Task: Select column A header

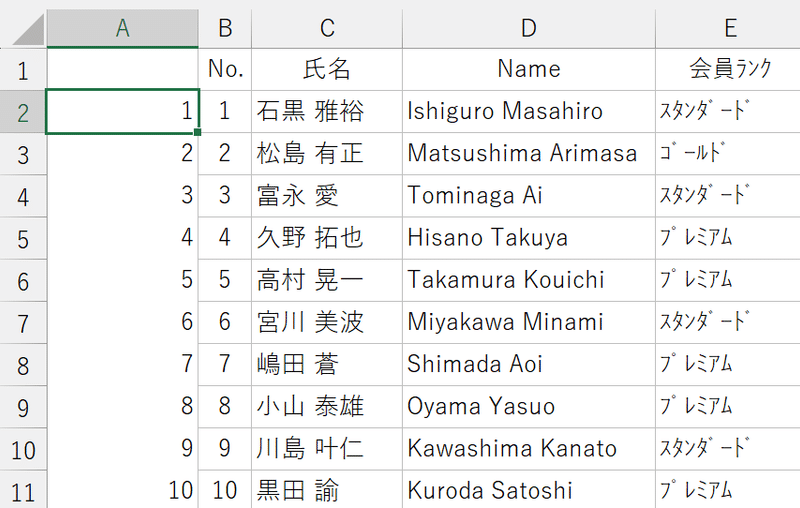Action: tap(122, 28)
